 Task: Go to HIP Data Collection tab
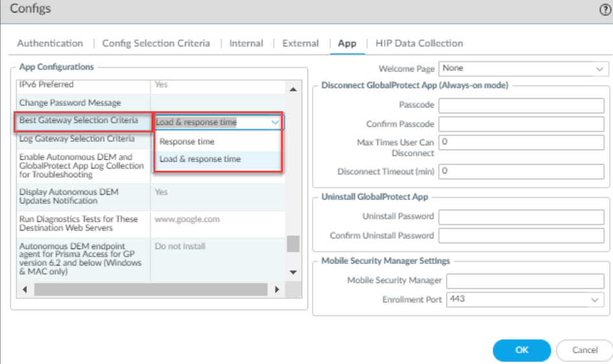pos(419,43)
